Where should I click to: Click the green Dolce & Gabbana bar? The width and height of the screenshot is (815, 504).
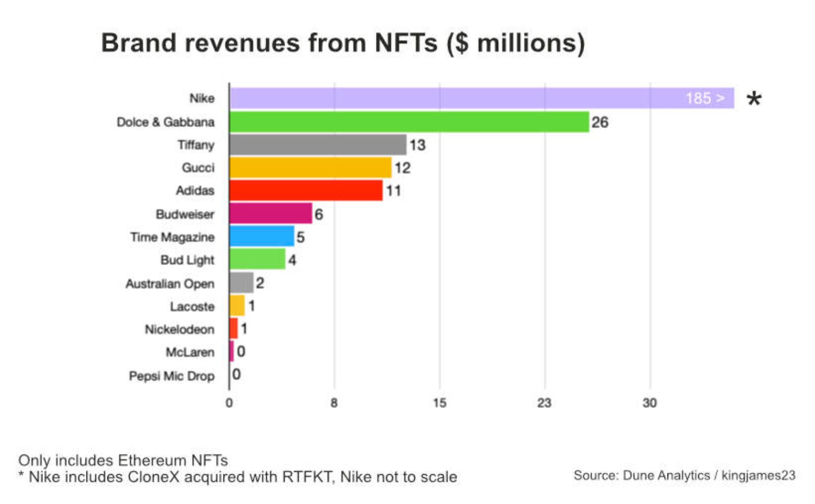(x=409, y=122)
